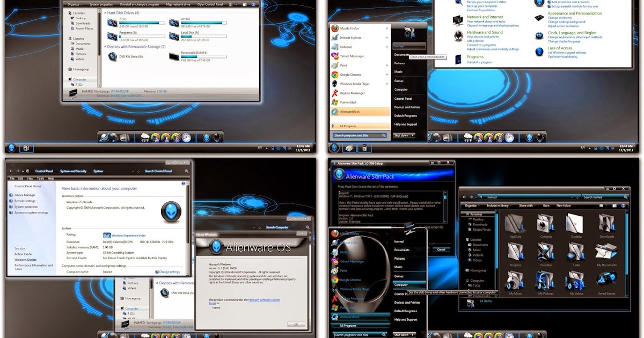Select Computer in the dark Start menu
The image size is (644, 338).
tap(409, 285)
